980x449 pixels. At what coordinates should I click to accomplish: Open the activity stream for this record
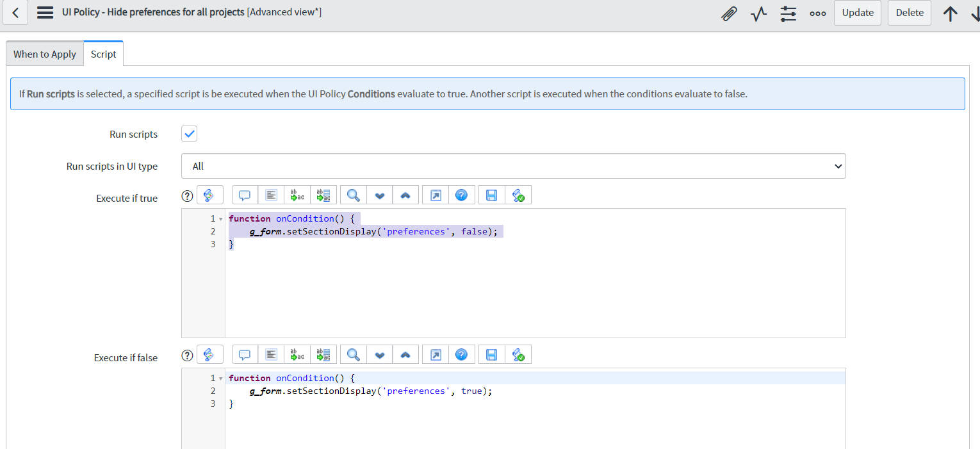coord(758,13)
